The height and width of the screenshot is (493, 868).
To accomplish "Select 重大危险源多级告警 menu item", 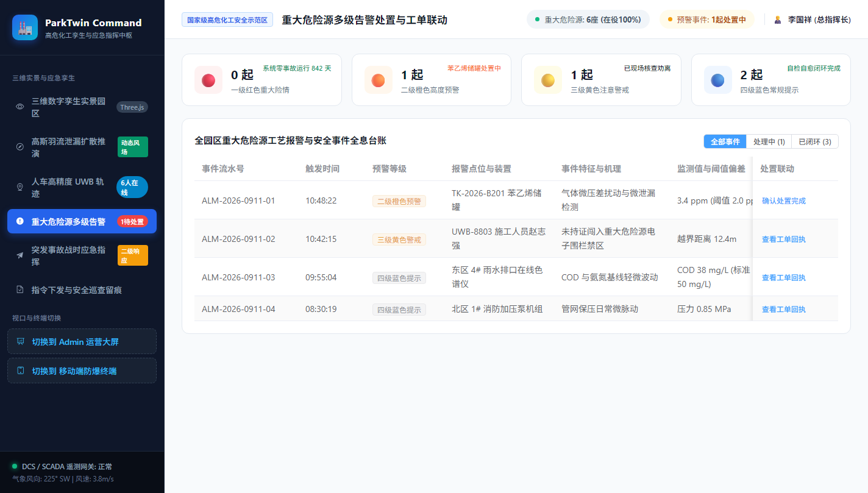I will click(x=82, y=221).
